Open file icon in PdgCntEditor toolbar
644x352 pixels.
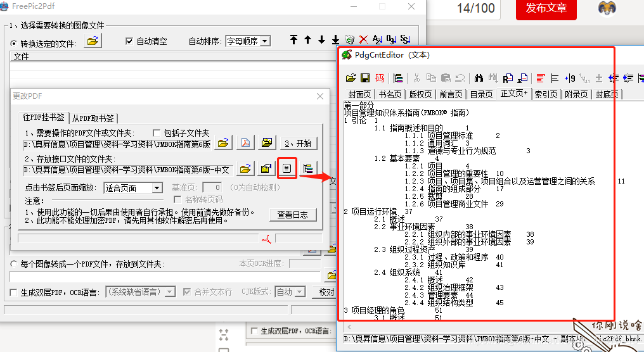click(x=351, y=78)
